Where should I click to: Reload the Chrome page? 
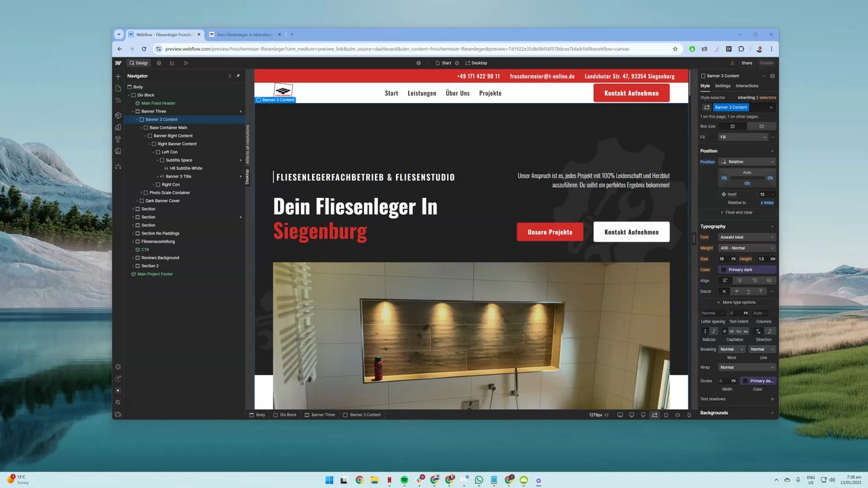pos(144,49)
